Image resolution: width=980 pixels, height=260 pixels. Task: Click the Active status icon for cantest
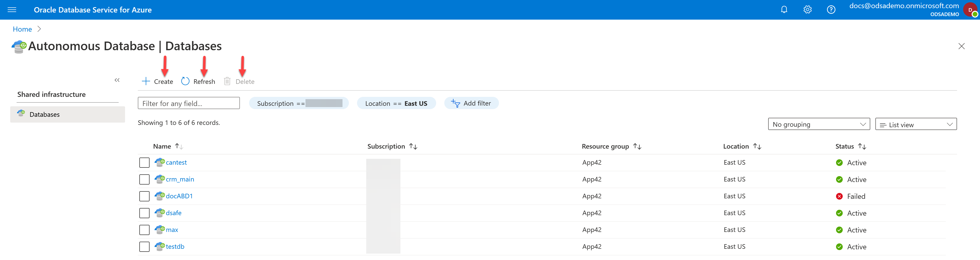click(x=839, y=163)
